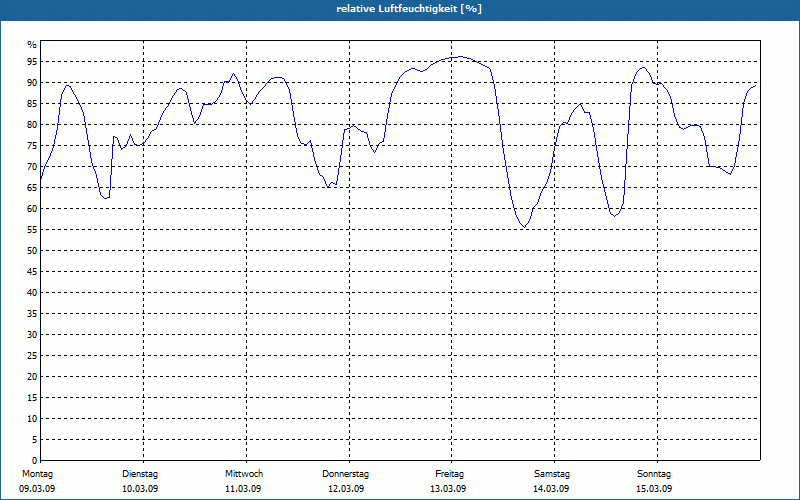Click the y-axis value 50
This screenshot has height=500, width=800.
(x=32, y=251)
